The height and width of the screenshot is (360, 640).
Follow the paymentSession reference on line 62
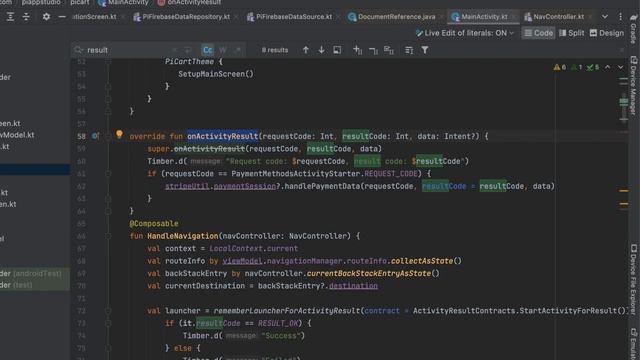point(244,186)
